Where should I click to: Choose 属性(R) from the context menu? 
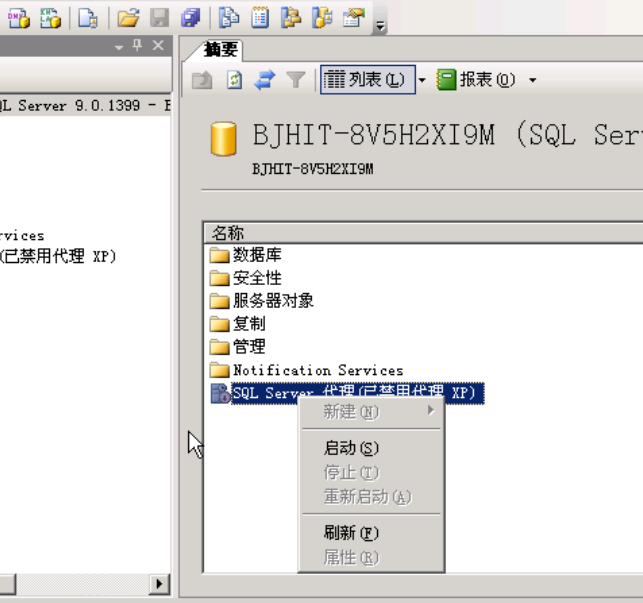point(371,557)
